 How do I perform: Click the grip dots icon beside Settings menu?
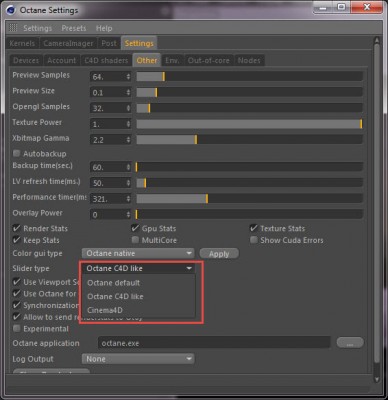(x=13, y=28)
